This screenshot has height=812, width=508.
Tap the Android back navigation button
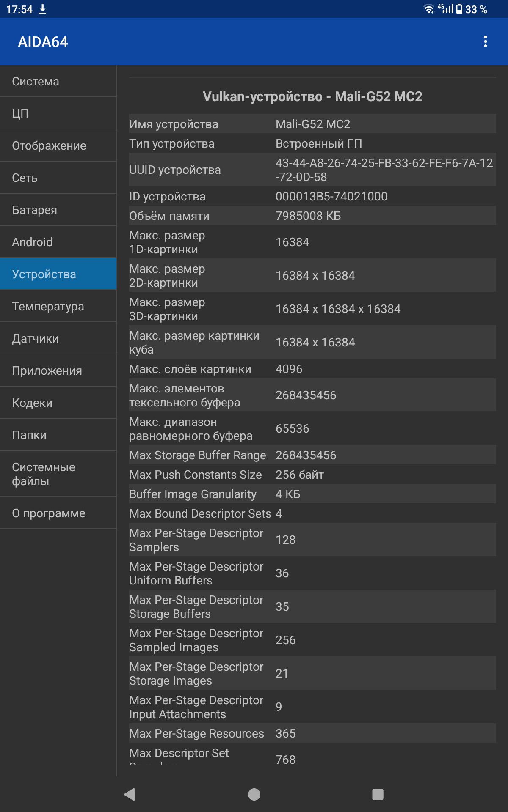pos(130,794)
